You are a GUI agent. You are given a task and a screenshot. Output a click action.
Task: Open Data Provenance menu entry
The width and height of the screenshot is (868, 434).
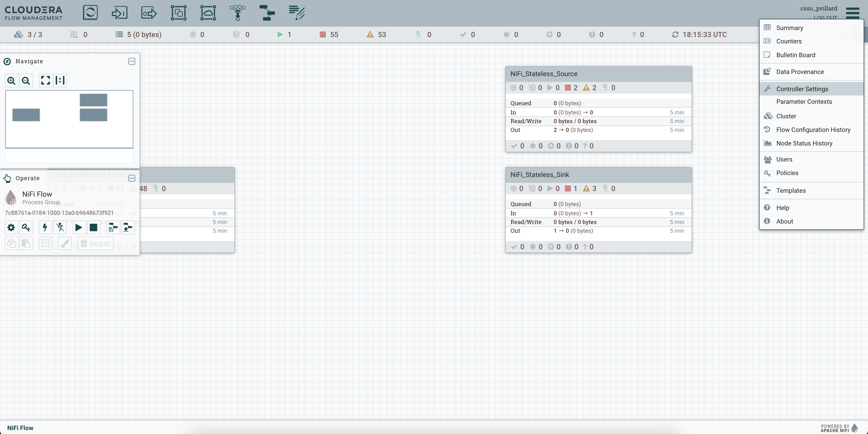[800, 72]
